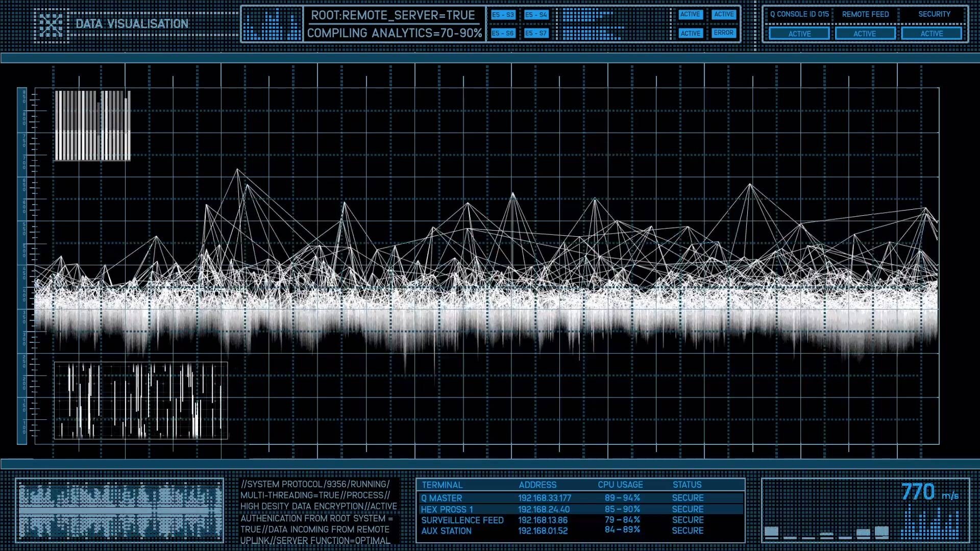Screen dimensions: 980x551
Task: Expand the bottom-left data visualisation widget
Action: click(x=122, y=509)
